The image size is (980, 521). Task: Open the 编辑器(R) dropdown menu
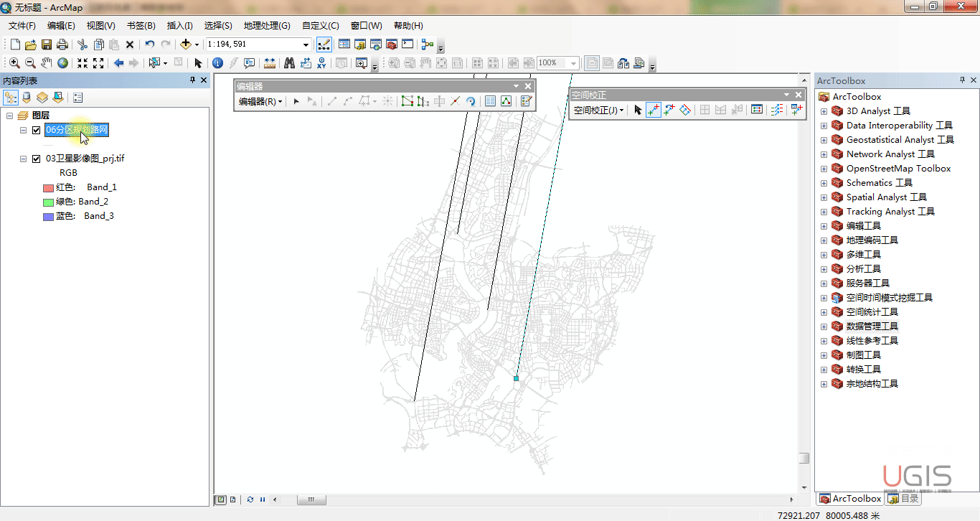[260, 102]
